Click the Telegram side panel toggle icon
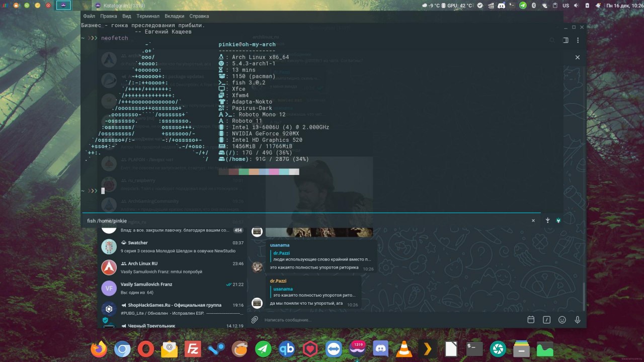 (566, 40)
